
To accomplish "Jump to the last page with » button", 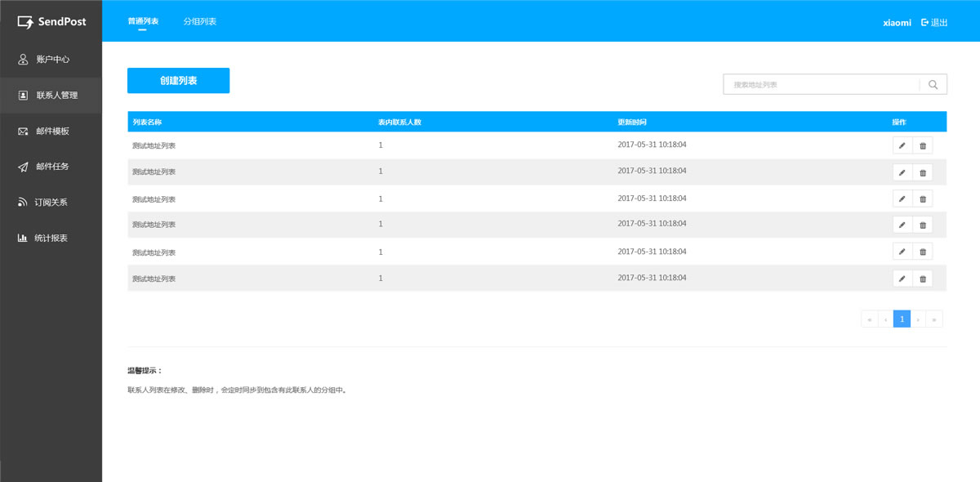I will click(x=934, y=319).
